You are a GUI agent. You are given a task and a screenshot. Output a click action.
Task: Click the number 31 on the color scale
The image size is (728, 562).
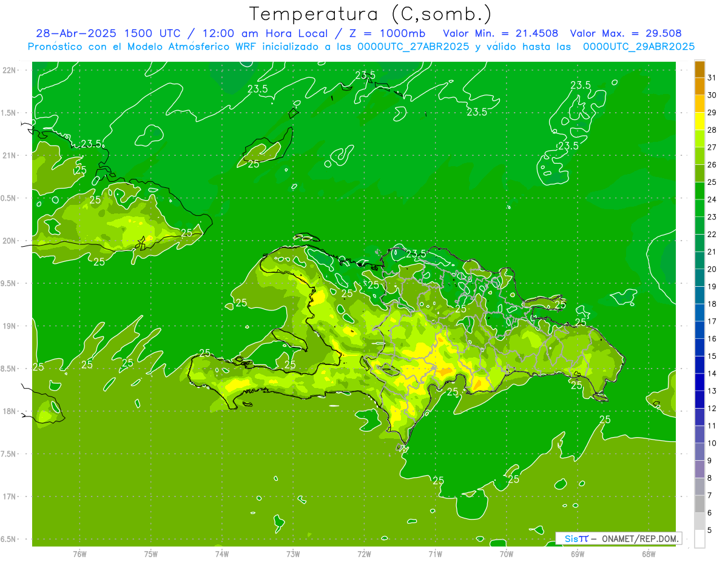(712, 78)
